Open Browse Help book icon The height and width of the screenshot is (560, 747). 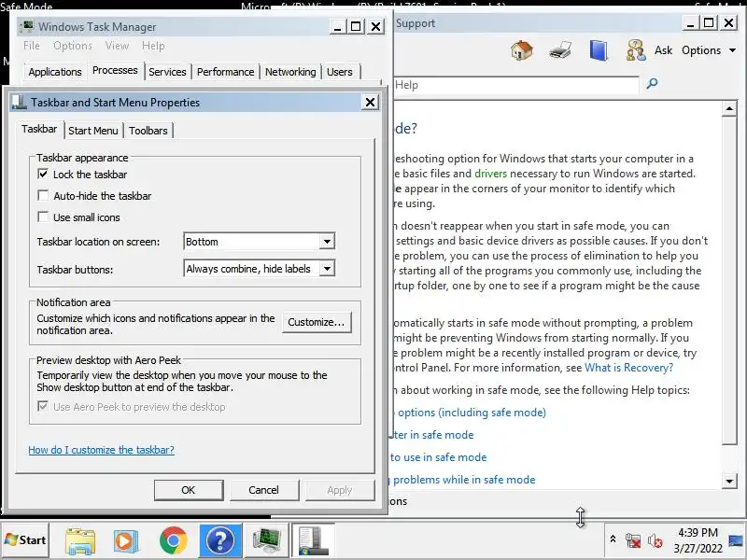[x=599, y=50]
